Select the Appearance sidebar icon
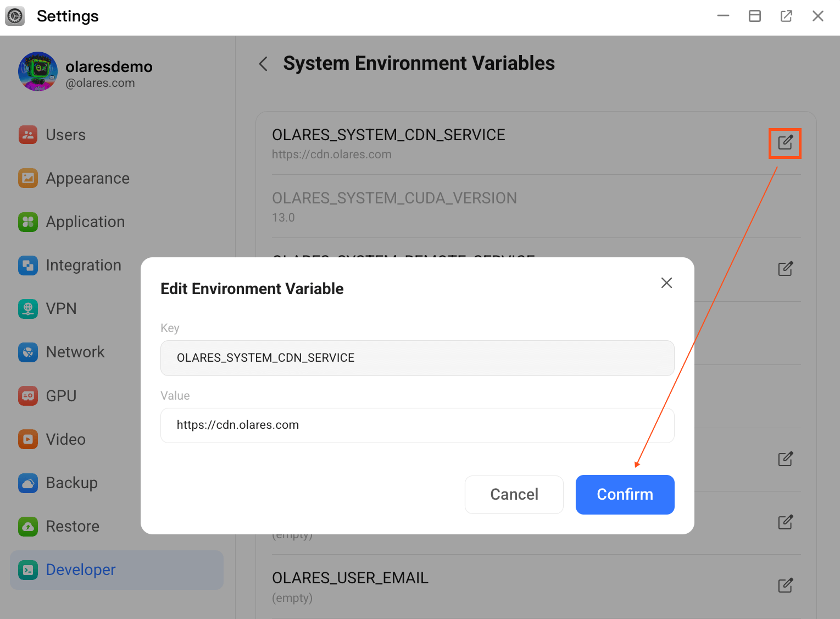This screenshot has height=619, width=840. [27, 178]
